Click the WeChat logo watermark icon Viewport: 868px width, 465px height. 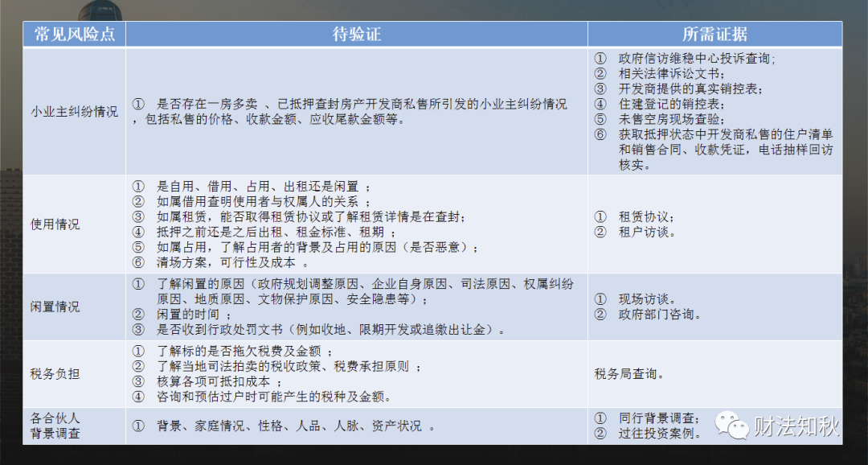[732, 424]
